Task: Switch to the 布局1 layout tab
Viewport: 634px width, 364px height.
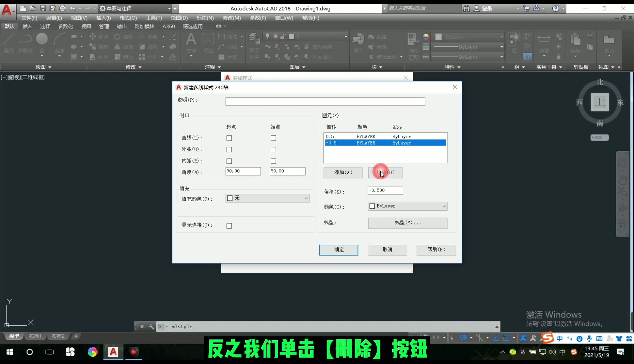Action: [35, 336]
